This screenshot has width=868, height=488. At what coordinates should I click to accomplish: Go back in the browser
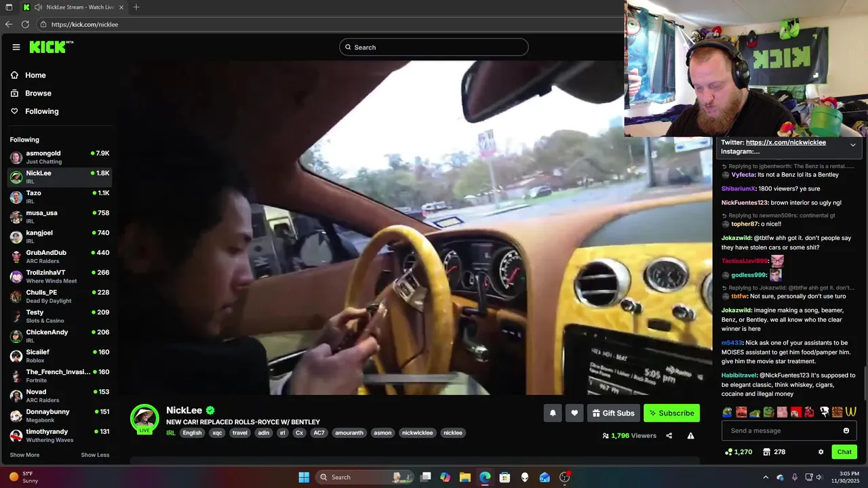click(9, 24)
